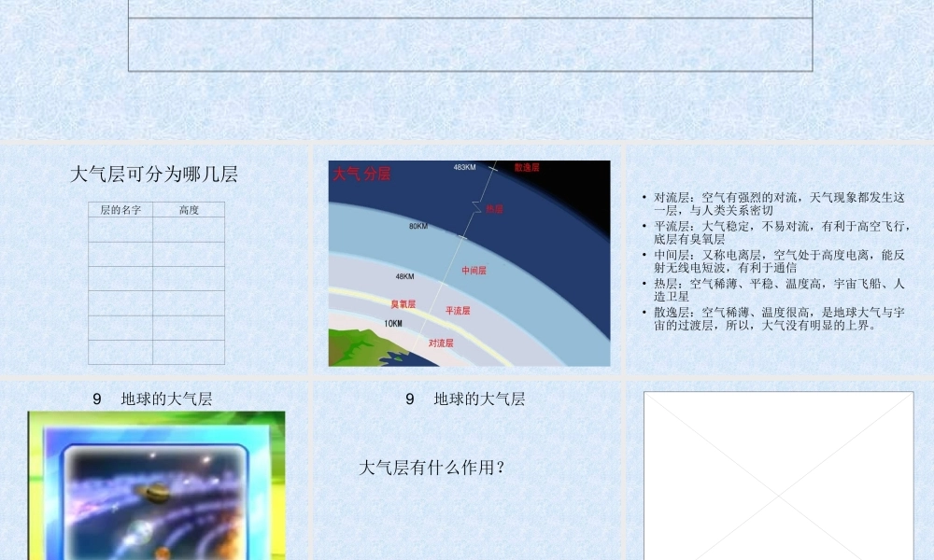Click the 80KM altitude label
This screenshot has width=934, height=560.
coord(417,226)
